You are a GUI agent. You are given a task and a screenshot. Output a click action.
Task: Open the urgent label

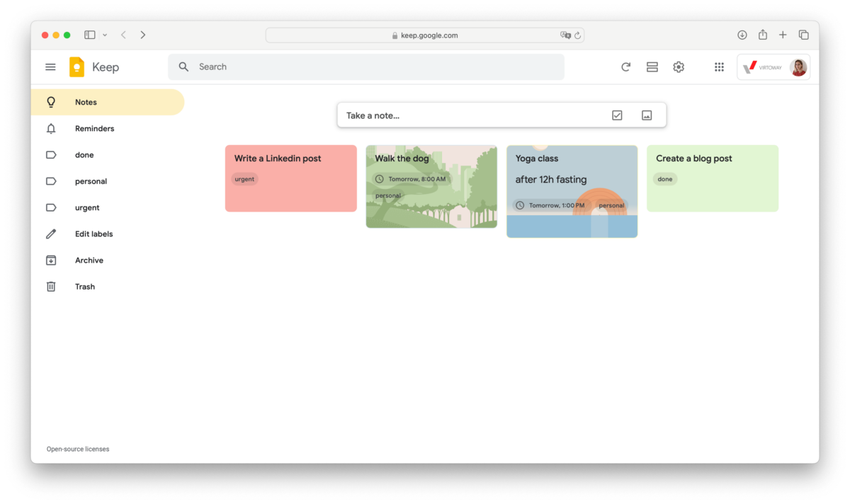(x=87, y=207)
